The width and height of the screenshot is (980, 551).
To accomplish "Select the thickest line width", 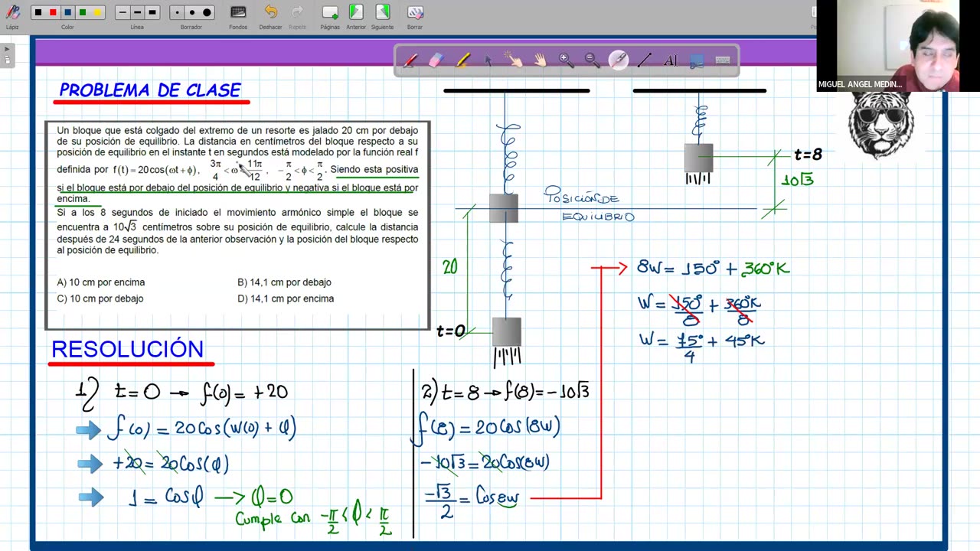I will (152, 12).
